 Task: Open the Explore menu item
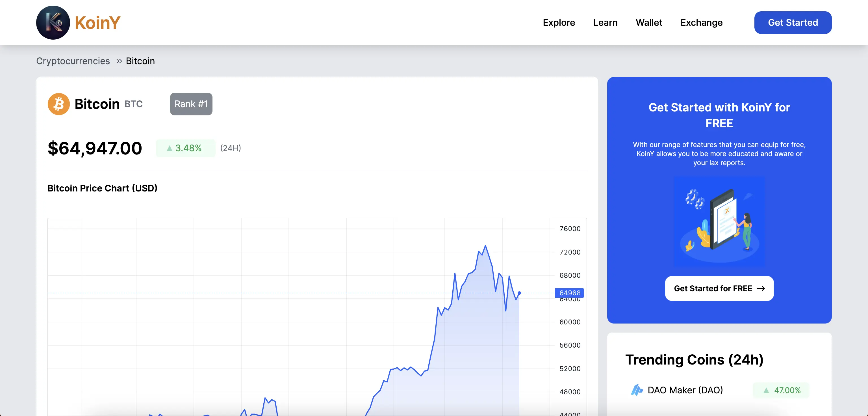click(x=559, y=23)
